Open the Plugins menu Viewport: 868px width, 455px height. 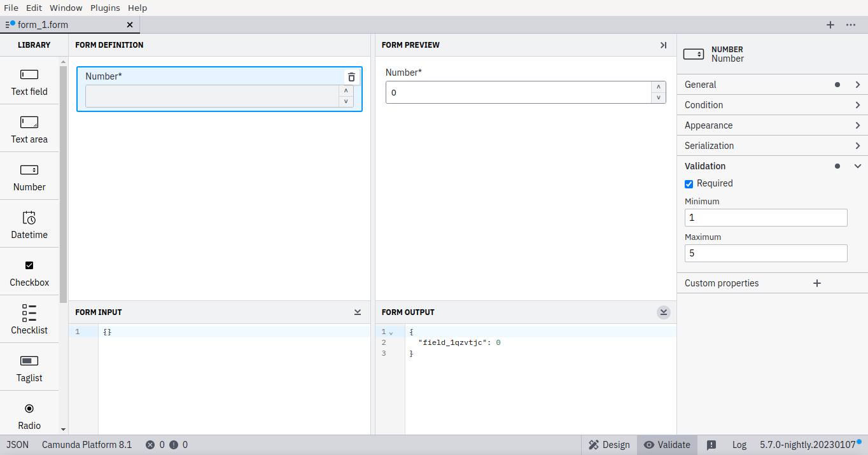[x=104, y=8]
